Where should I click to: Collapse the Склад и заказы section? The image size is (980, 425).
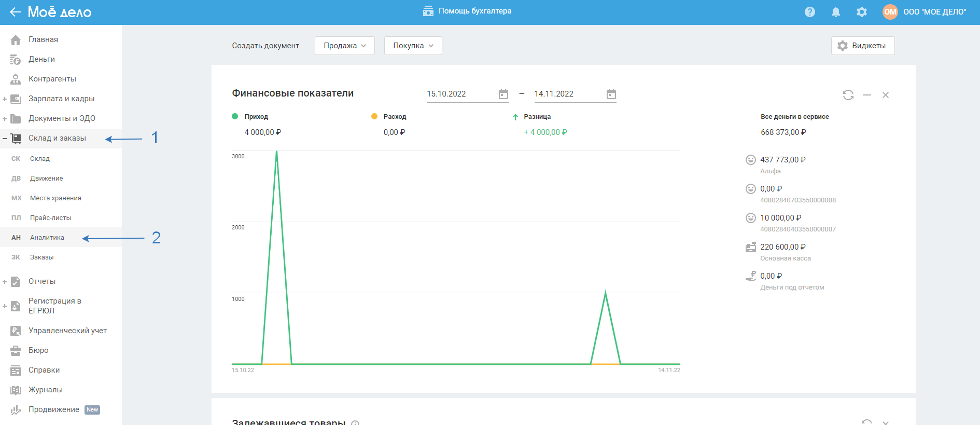pyautogui.click(x=5, y=139)
